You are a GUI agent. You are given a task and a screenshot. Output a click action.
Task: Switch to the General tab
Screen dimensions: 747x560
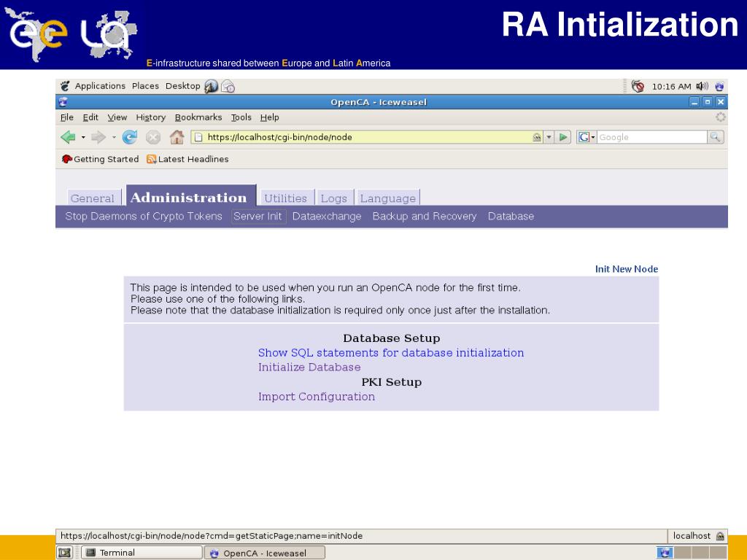pyautogui.click(x=93, y=198)
